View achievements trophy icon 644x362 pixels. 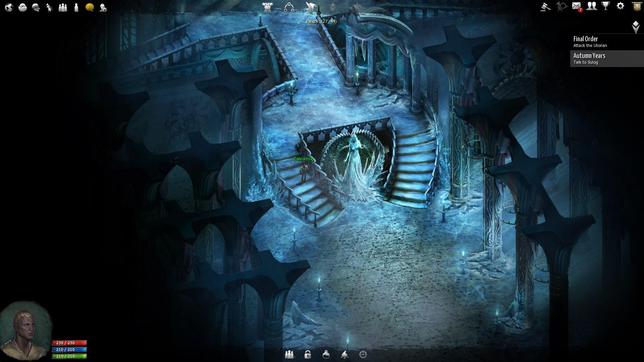point(606,6)
